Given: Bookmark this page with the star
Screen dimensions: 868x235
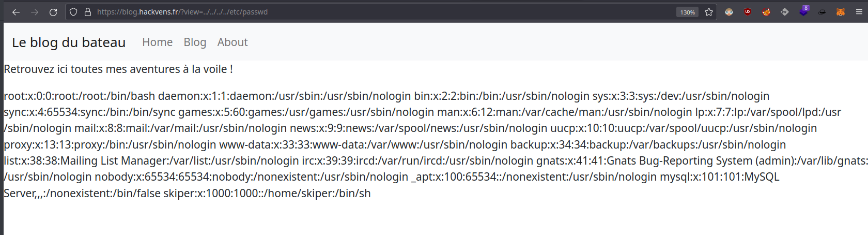Looking at the screenshot, I should (709, 12).
